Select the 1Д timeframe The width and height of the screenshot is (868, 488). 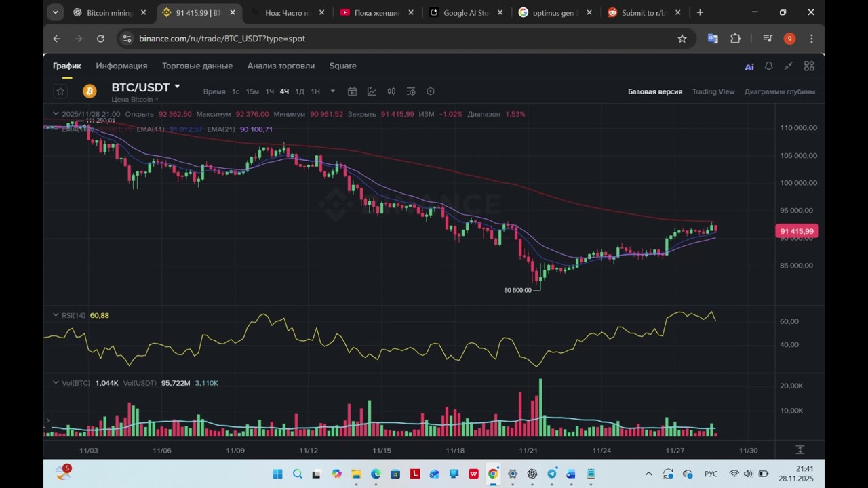[x=300, y=91]
